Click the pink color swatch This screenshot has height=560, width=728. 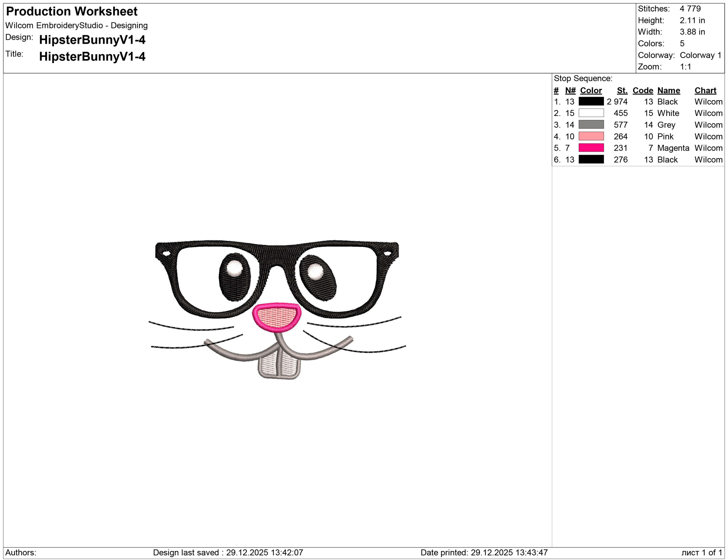click(x=591, y=136)
